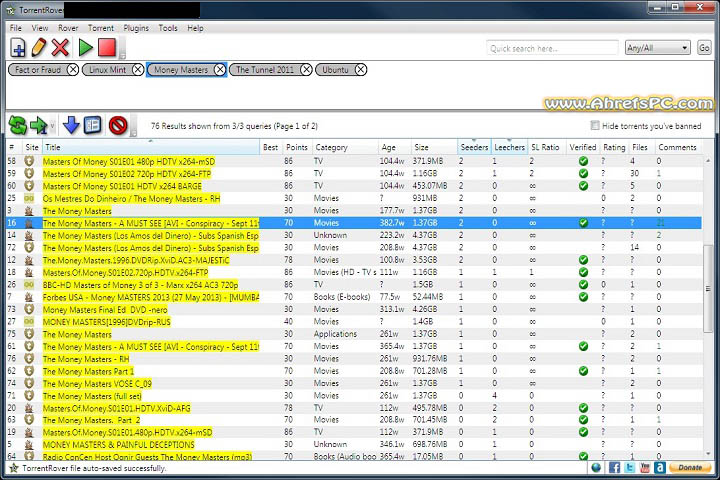
Task: Select row 'MONEY MASTERS[1996]DVDrip-RUS'
Action: pos(354,322)
